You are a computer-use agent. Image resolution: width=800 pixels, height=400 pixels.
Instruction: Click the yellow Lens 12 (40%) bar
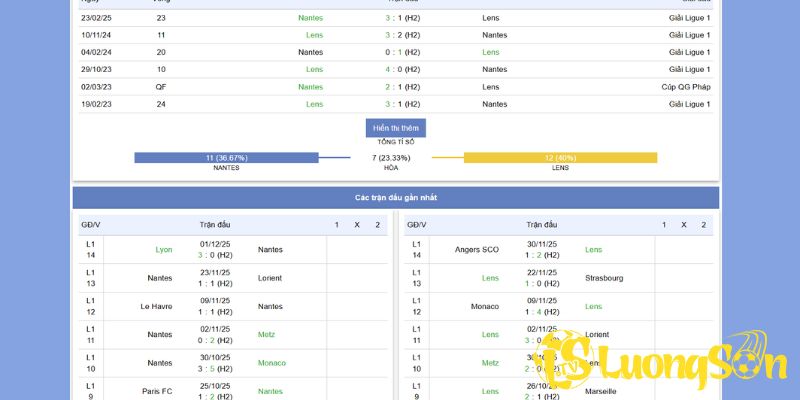[560, 157]
